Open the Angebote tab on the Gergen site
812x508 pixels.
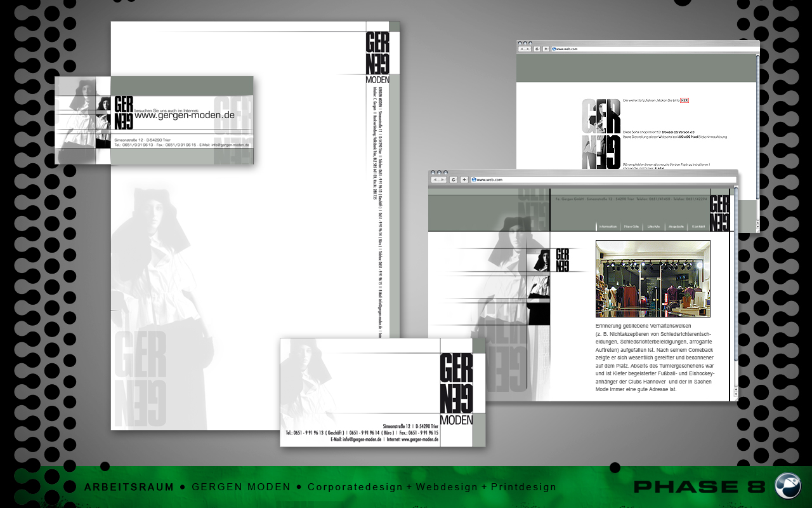676,227
